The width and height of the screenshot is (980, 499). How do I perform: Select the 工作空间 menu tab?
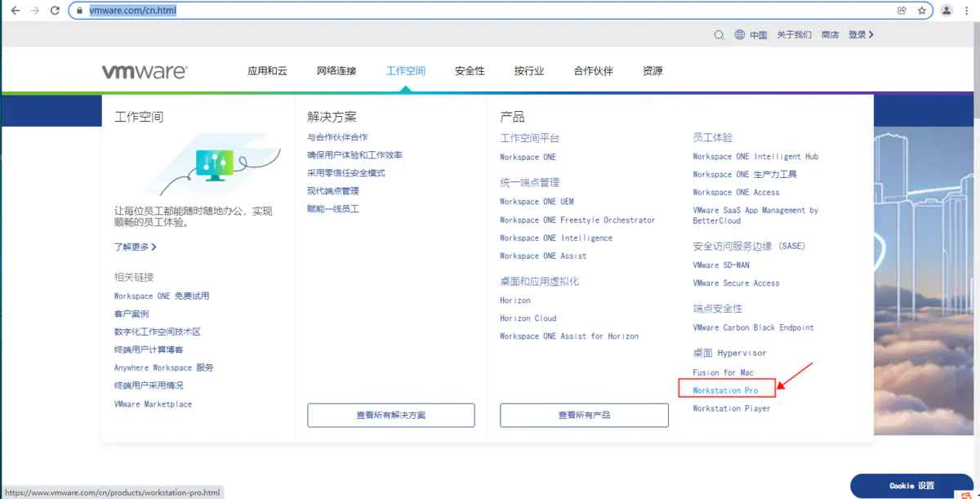coord(406,71)
